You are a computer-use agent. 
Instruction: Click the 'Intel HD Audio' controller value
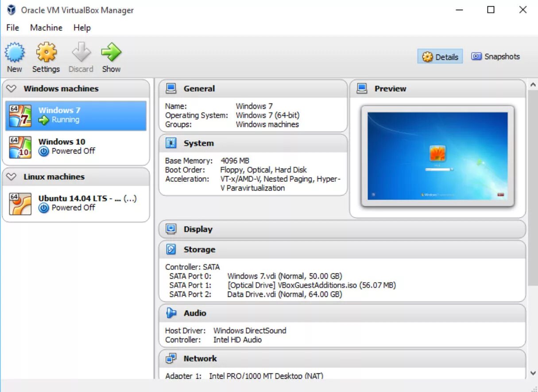[237, 340]
